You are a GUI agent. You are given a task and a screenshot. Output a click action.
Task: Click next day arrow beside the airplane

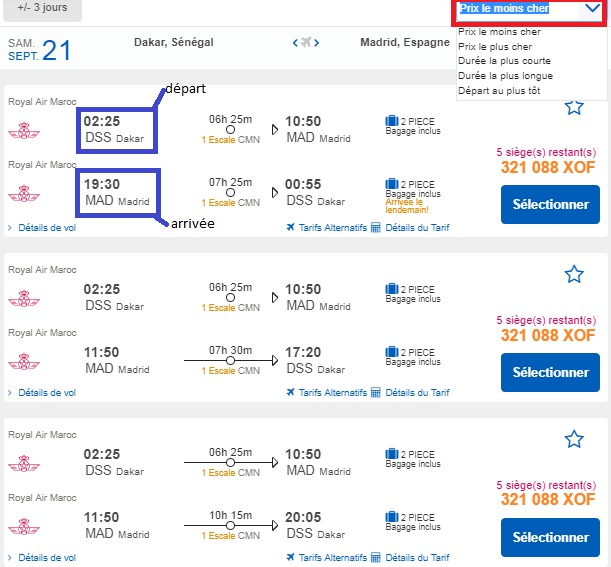(319, 43)
